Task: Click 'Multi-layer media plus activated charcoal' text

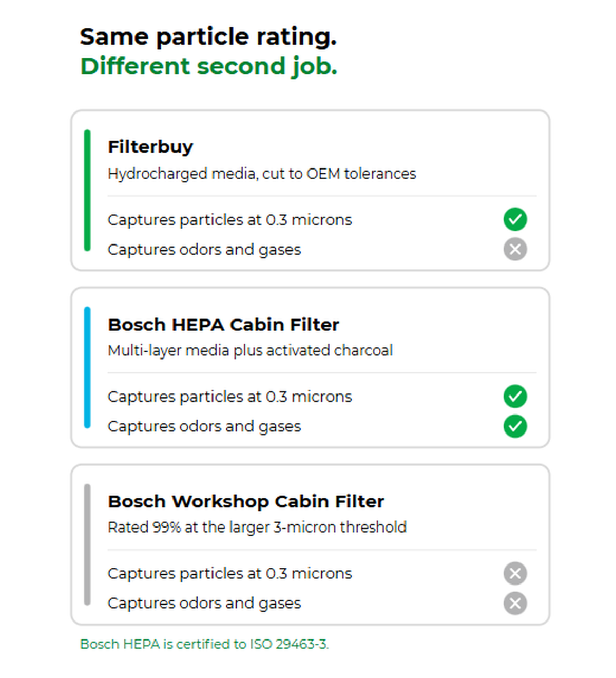Action: (250, 350)
